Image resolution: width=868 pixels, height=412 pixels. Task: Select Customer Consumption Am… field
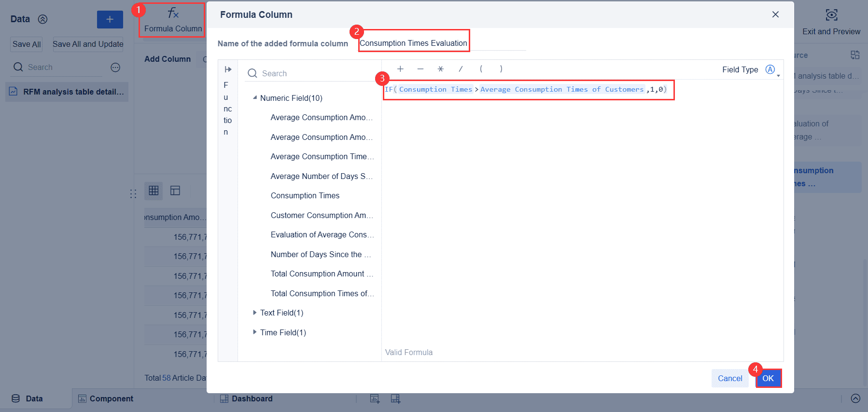tap(322, 215)
